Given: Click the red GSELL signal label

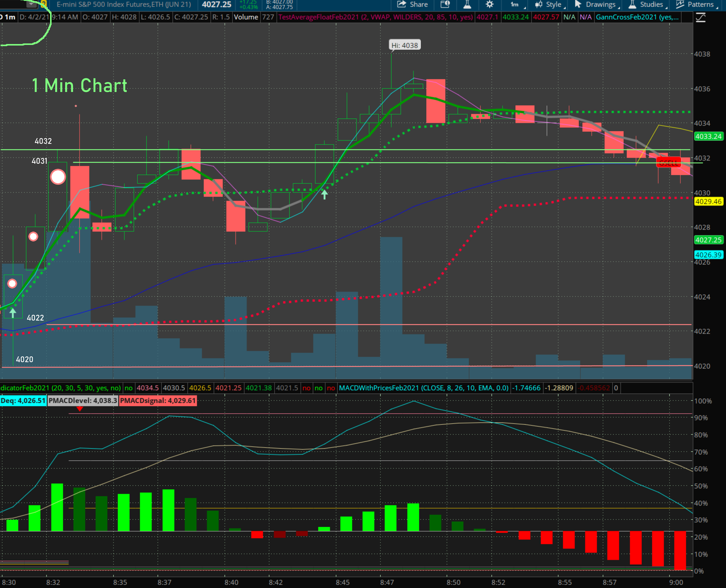Looking at the screenshot, I should click(x=668, y=163).
